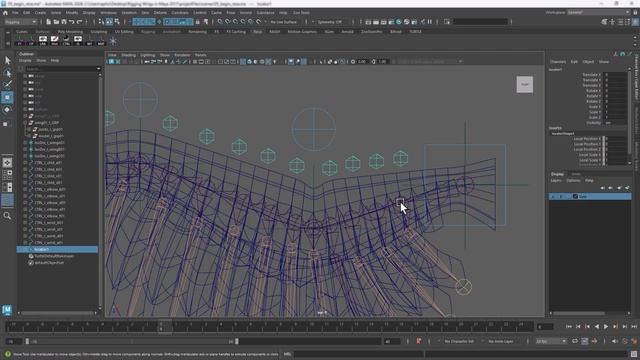Screen dimensions: 640x360
Task: Expand the wing01_l_GRP node
Action: tap(25, 122)
